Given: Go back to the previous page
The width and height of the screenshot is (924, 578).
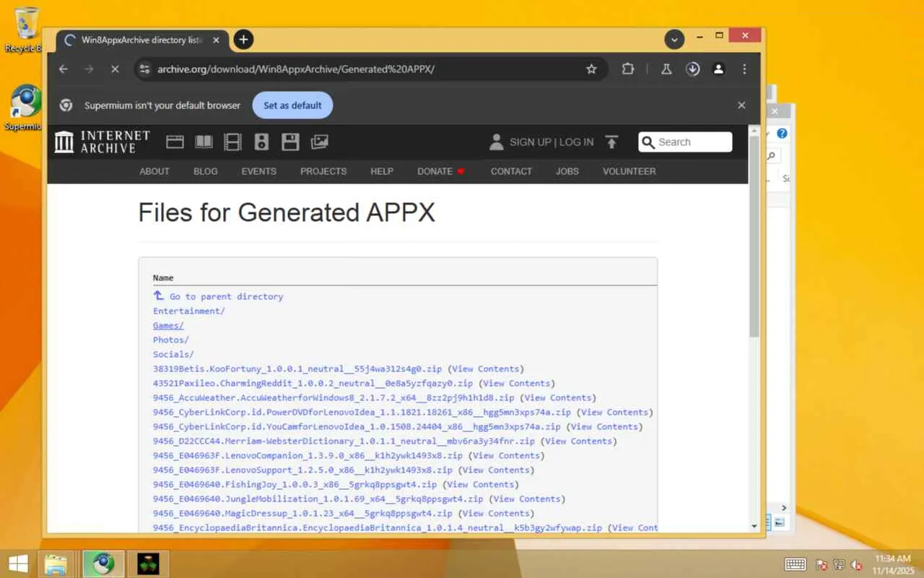Looking at the screenshot, I should pyautogui.click(x=64, y=69).
